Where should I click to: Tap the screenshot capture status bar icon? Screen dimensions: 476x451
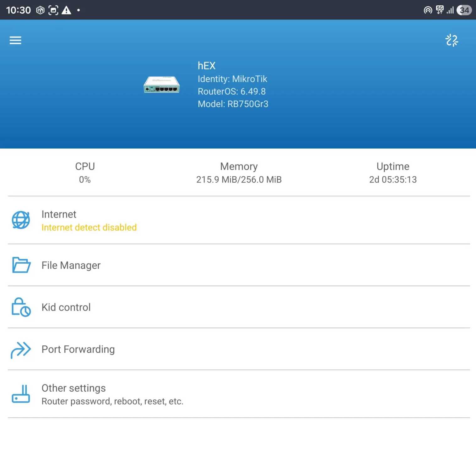point(53,10)
